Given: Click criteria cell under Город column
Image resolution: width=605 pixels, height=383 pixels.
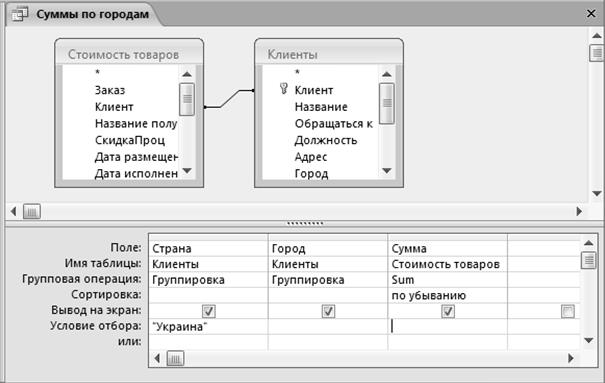Looking at the screenshot, I should tap(328, 327).
